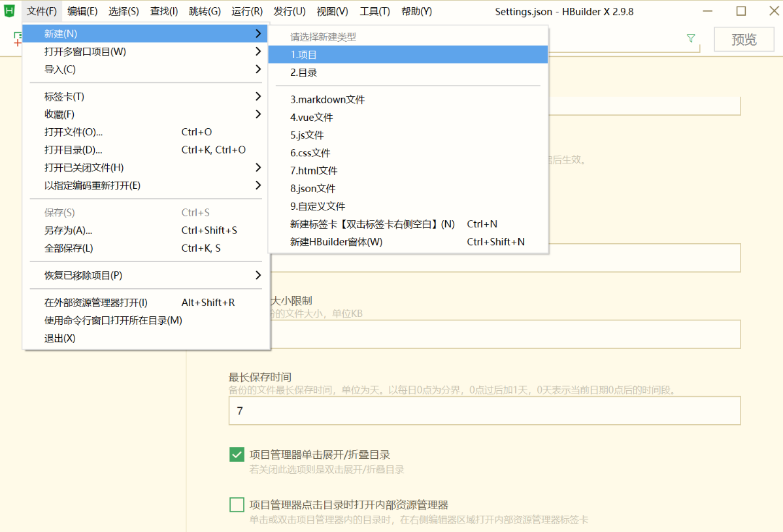Maximize the HBuilder X window
Screen dimensions: 783x532
tap(741, 11)
